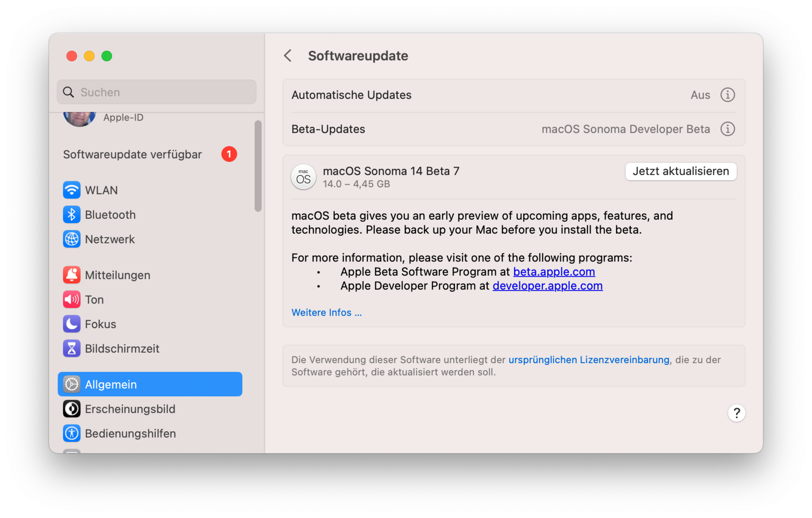Open Mitteilungen bell icon
Screen dimensions: 812x518
[x=71, y=275]
